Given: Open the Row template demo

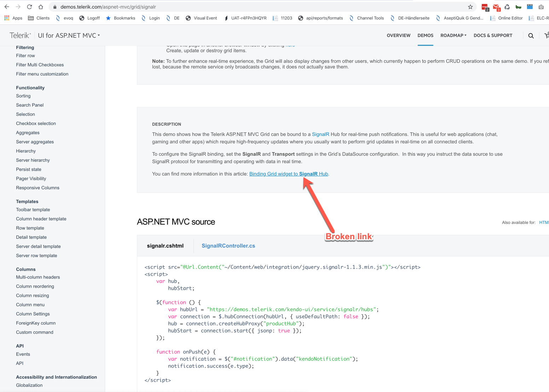Looking at the screenshot, I should pyautogui.click(x=30, y=228).
